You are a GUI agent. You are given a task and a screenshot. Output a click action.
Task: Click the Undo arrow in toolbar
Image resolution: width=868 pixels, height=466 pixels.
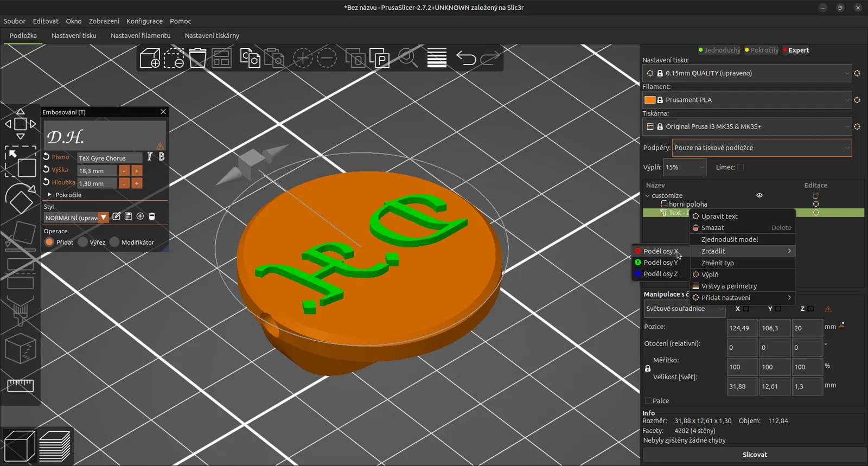(x=466, y=58)
